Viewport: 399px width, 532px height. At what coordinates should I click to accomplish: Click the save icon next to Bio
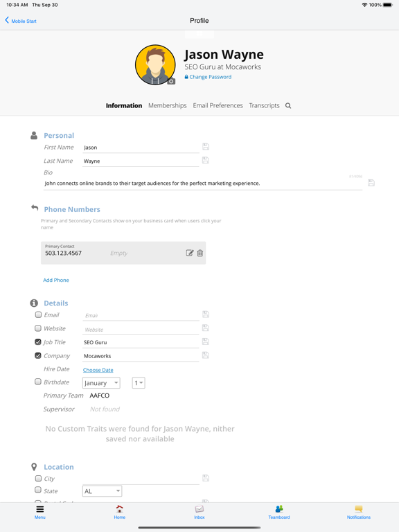click(371, 183)
